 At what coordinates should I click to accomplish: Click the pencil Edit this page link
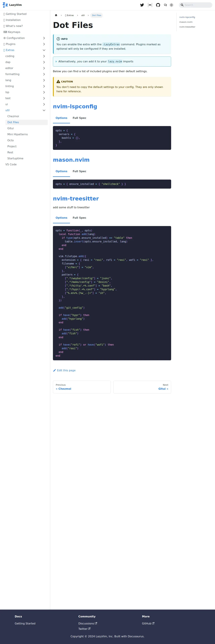64,370
